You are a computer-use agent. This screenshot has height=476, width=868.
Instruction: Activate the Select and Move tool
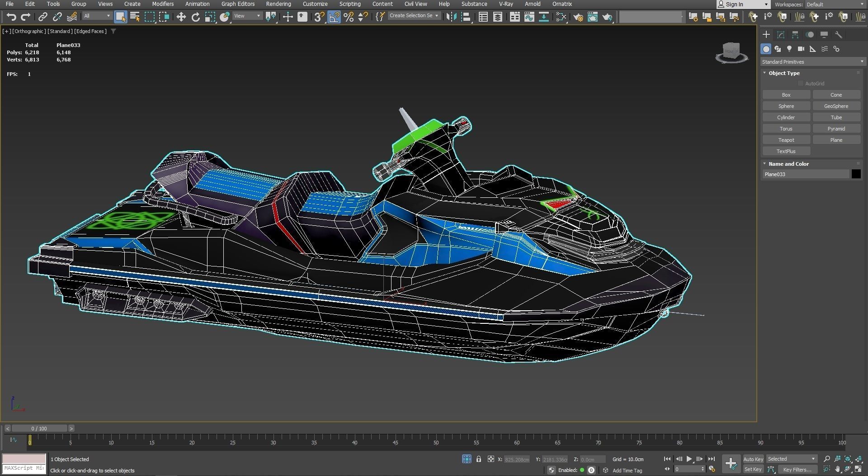click(x=181, y=17)
